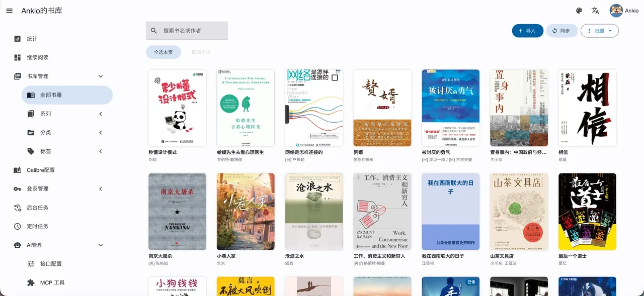Click the 取消全选 button

[x=201, y=52]
